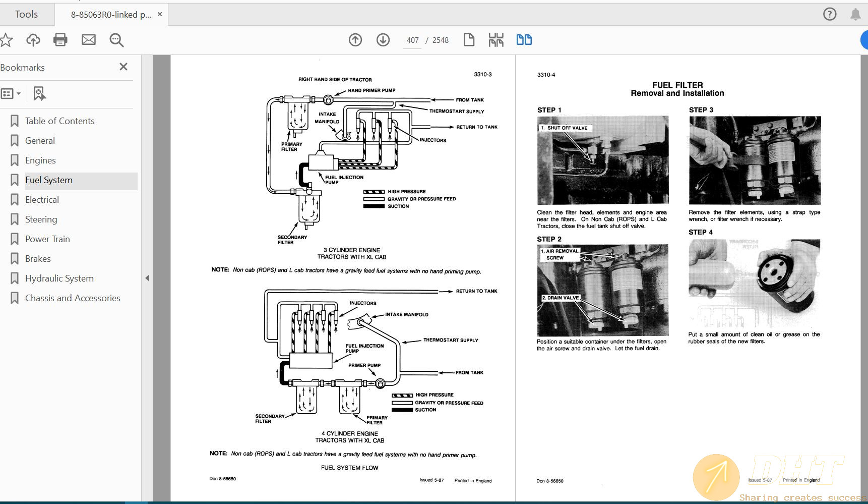Select the 8-85063R0-linked document tab
Viewport: 868px width, 504px height.
[111, 15]
